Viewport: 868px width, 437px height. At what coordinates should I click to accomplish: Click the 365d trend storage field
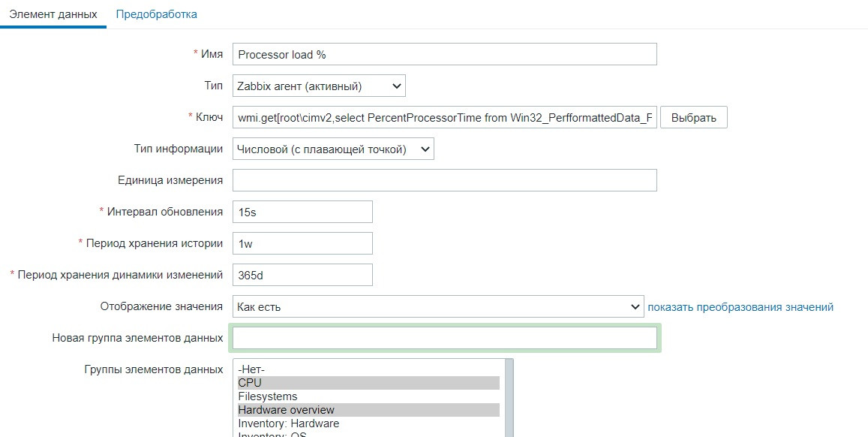(x=302, y=275)
